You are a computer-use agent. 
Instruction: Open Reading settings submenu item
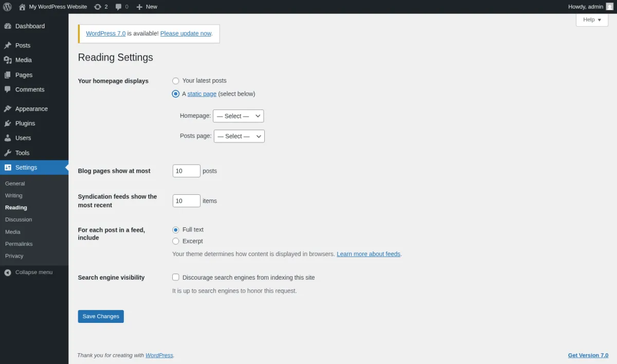(16, 208)
